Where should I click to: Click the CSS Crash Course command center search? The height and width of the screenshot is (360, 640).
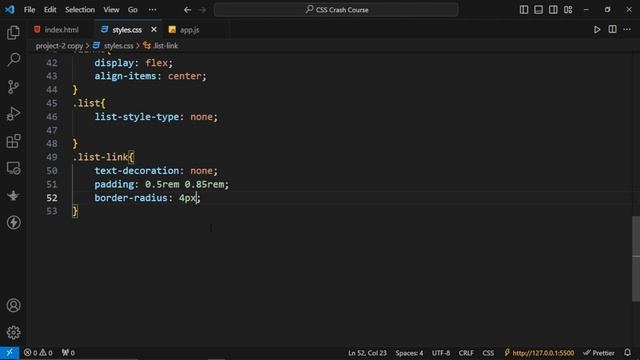(336, 9)
